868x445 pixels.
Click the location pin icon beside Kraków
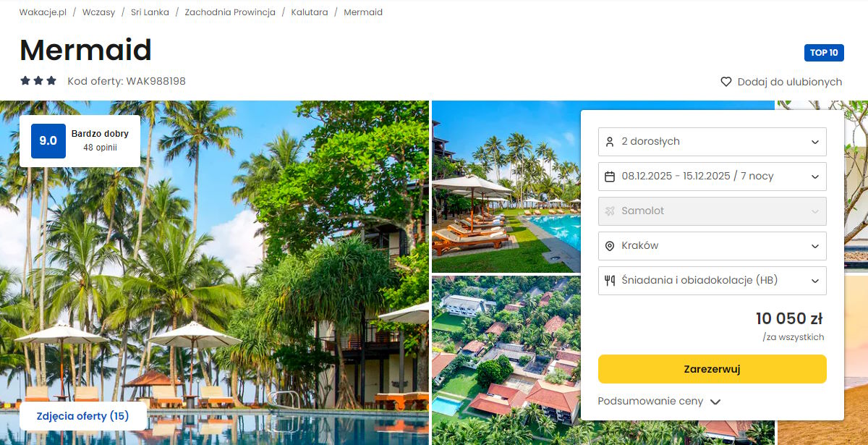pos(610,246)
